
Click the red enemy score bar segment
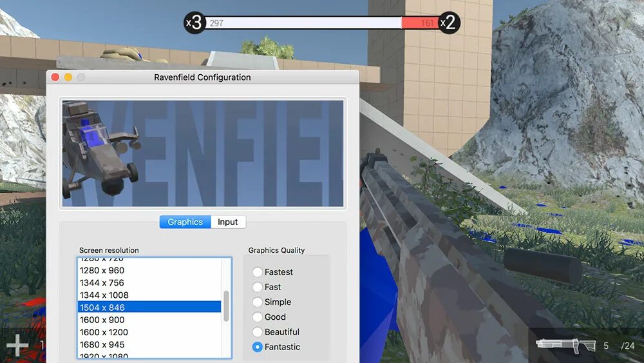420,23
